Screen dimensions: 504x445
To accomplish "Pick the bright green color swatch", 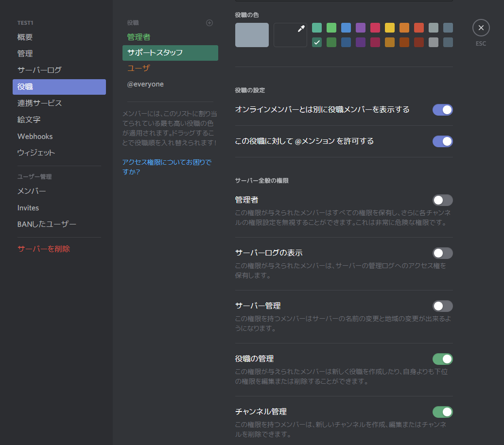I will 331,28.
